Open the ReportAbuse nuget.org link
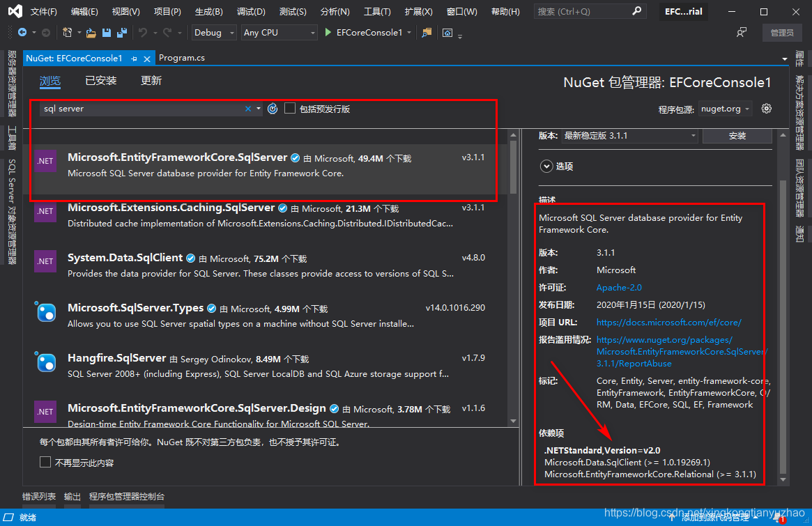 pos(682,352)
